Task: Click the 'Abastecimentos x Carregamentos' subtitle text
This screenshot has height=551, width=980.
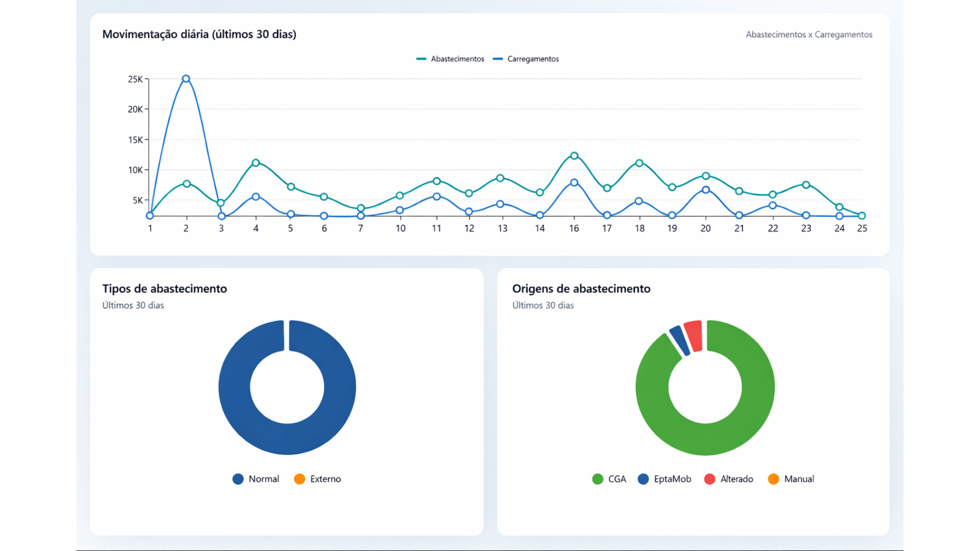Action: 809,35
